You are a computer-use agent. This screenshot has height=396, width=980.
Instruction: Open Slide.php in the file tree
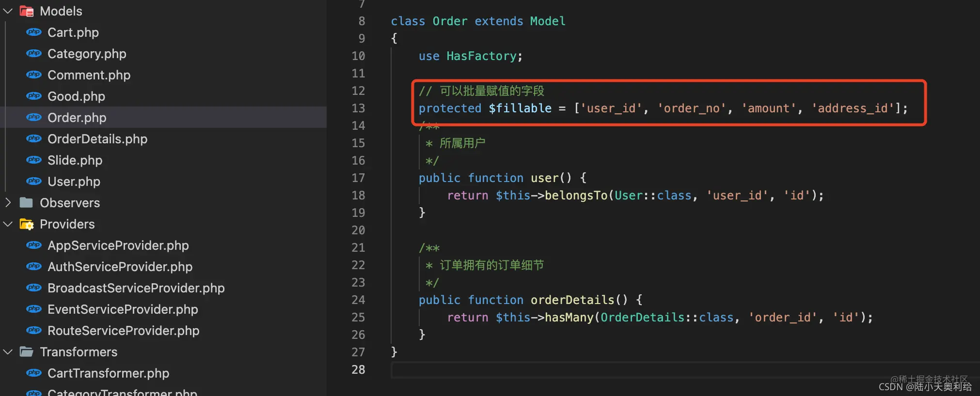(75, 160)
